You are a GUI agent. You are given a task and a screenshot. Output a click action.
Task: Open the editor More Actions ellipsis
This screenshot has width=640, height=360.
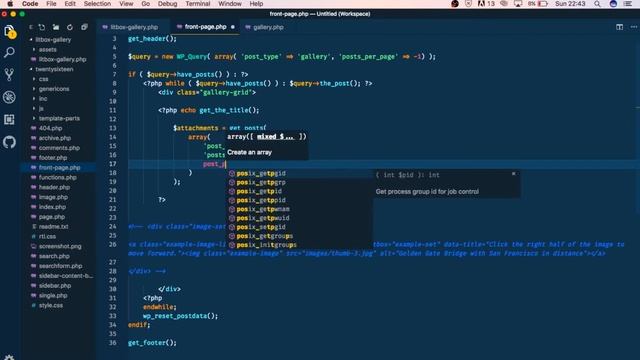pyautogui.click(x=633, y=27)
